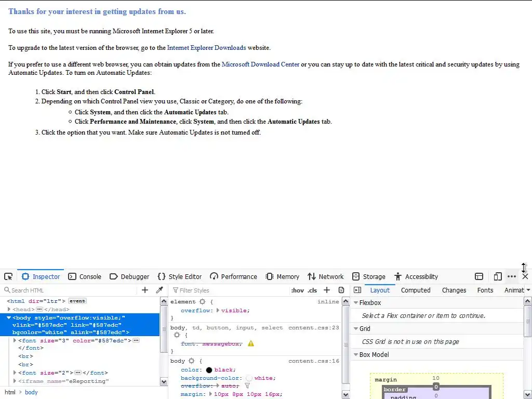This screenshot has width=532, height=399.
Task: Open the black color swatch picker
Action: tap(209, 370)
